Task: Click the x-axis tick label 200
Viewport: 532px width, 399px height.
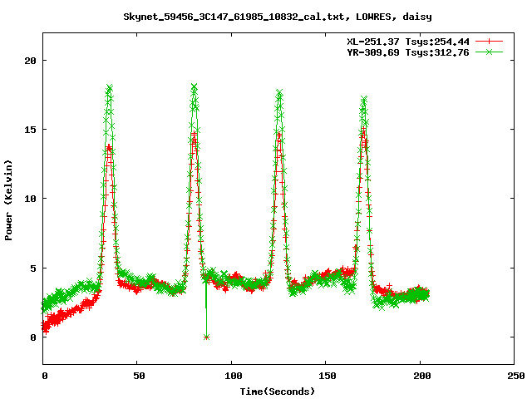Action: tap(422, 376)
